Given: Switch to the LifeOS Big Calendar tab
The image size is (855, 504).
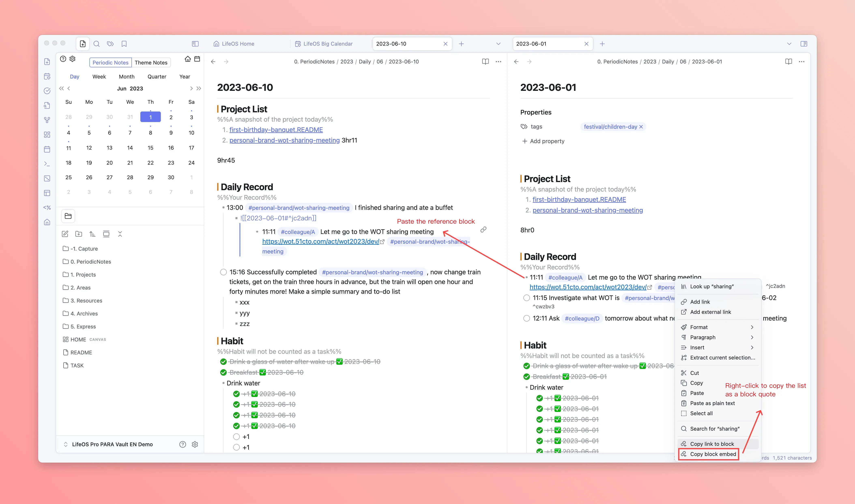Looking at the screenshot, I should pyautogui.click(x=328, y=44).
